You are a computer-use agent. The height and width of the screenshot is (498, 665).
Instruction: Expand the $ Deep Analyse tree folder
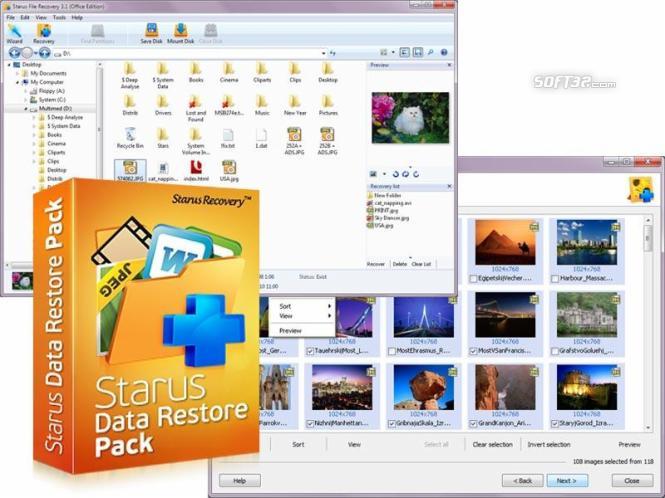click(x=34, y=118)
